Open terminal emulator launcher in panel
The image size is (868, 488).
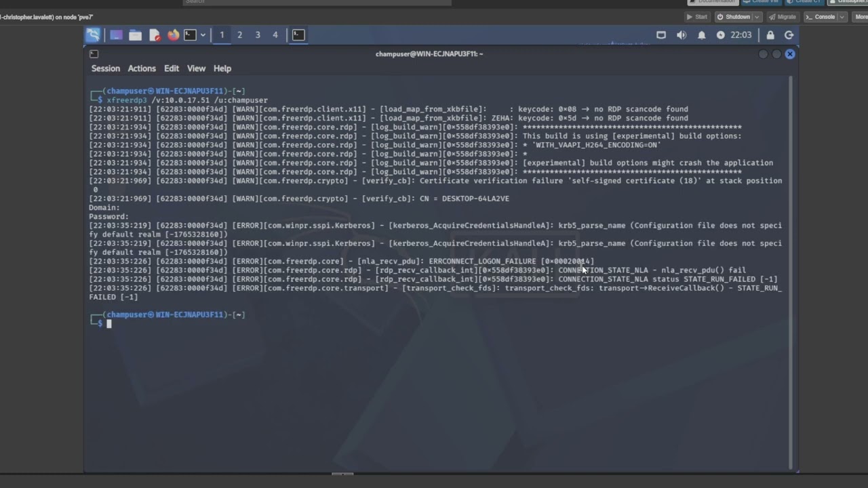pyautogui.click(x=191, y=35)
